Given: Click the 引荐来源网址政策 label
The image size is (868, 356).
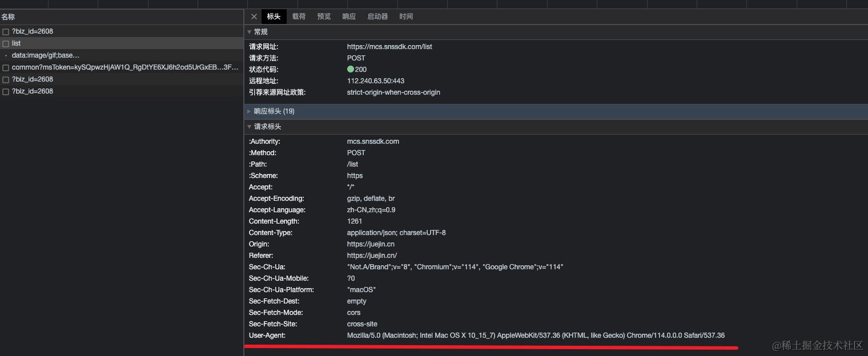Looking at the screenshot, I should (x=278, y=92).
